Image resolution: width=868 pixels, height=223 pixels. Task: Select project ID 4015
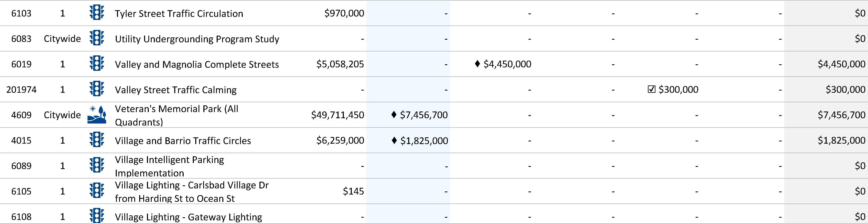coord(21,141)
